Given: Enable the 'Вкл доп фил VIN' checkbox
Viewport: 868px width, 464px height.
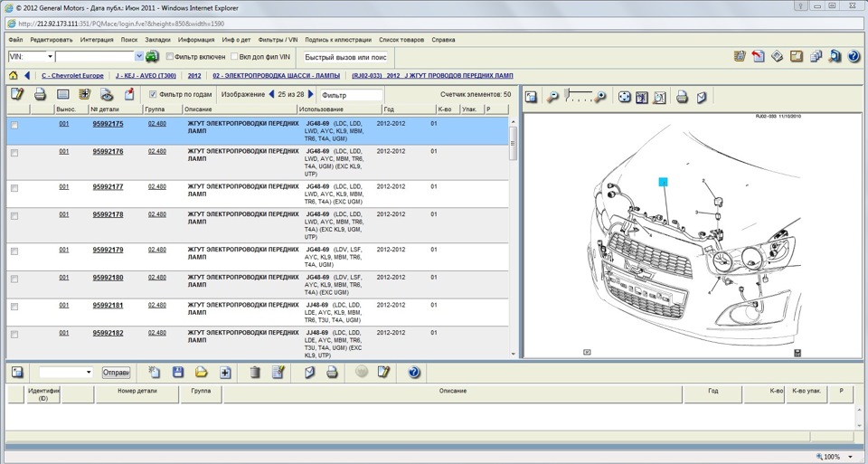Looking at the screenshot, I should (234, 56).
